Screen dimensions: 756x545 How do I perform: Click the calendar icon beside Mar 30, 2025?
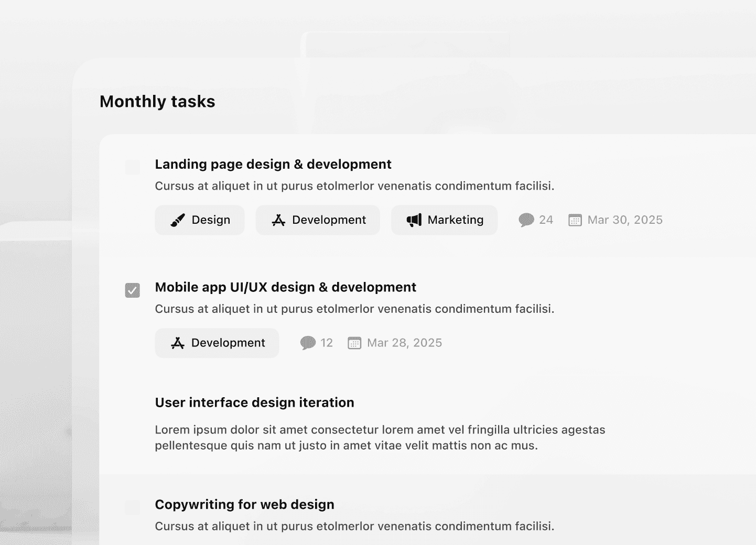(575, 220)
